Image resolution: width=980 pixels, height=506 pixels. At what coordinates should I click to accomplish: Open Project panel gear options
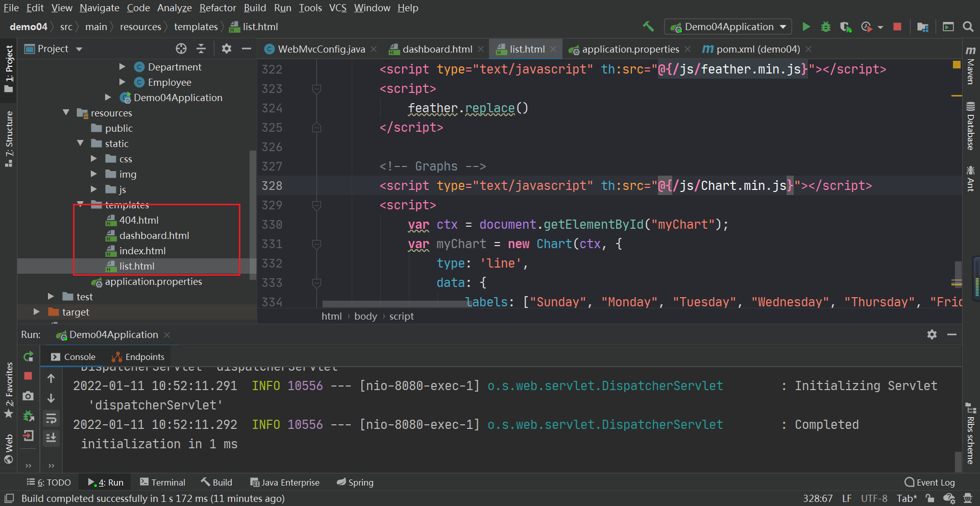(x=227, y=49)
